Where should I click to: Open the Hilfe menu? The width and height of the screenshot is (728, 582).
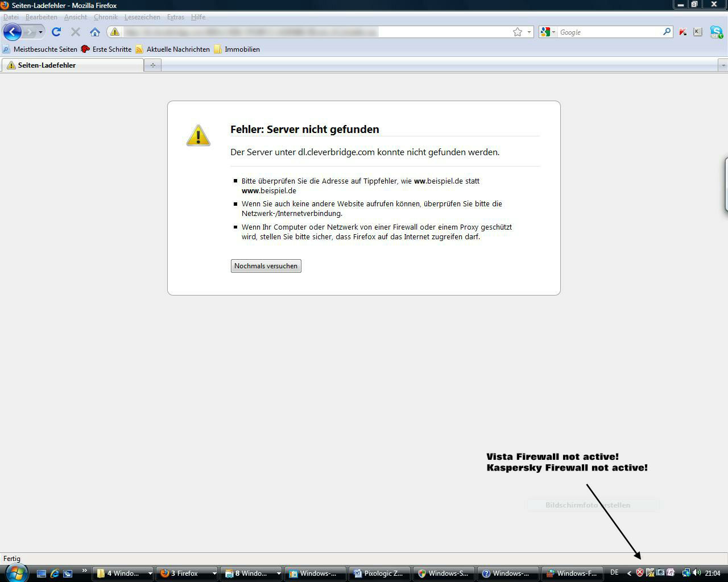coord(198,17)
